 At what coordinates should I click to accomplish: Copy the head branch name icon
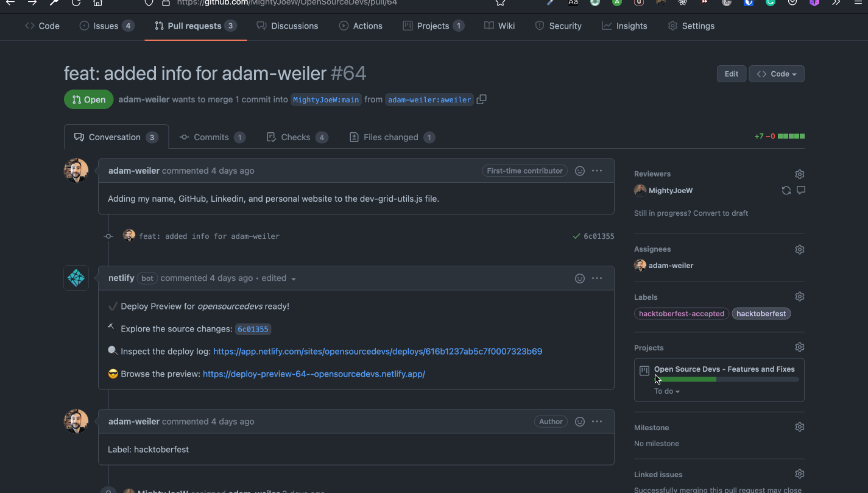click(x=481, y=99)
